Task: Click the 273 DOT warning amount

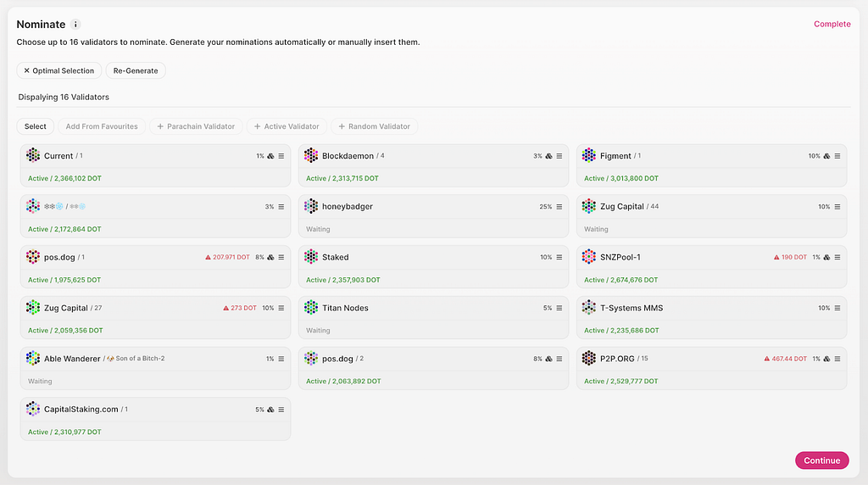Action: pyautogui.click(x=243, y=308)
